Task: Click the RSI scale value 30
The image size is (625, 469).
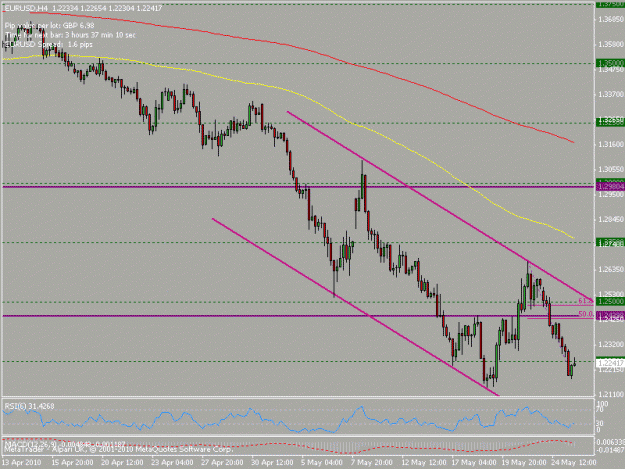Action: pos(601,423)
